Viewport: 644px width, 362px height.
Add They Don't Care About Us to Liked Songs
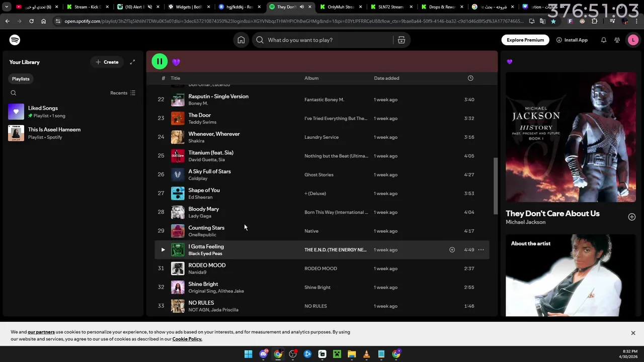coord(631,217)
